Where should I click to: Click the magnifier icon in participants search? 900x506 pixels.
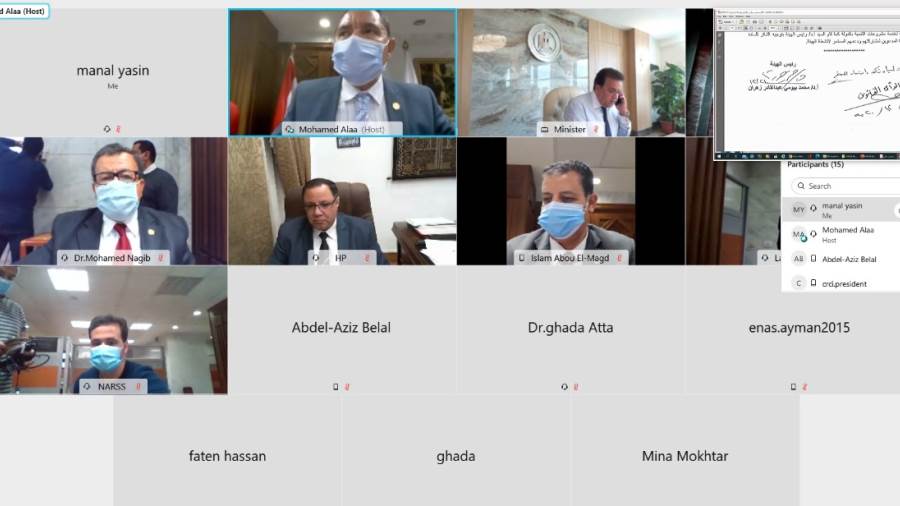(801, 186)
